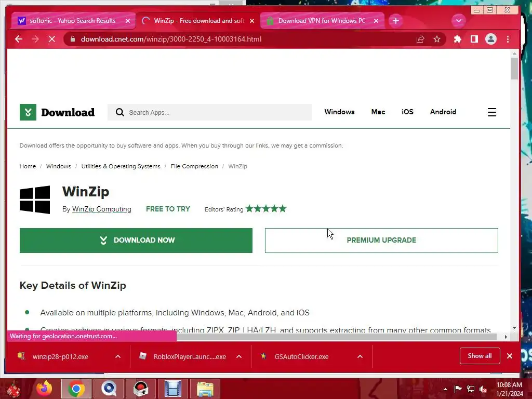Open the Android category menu
The image size is (532, 399).
click(x=443, y=112)
